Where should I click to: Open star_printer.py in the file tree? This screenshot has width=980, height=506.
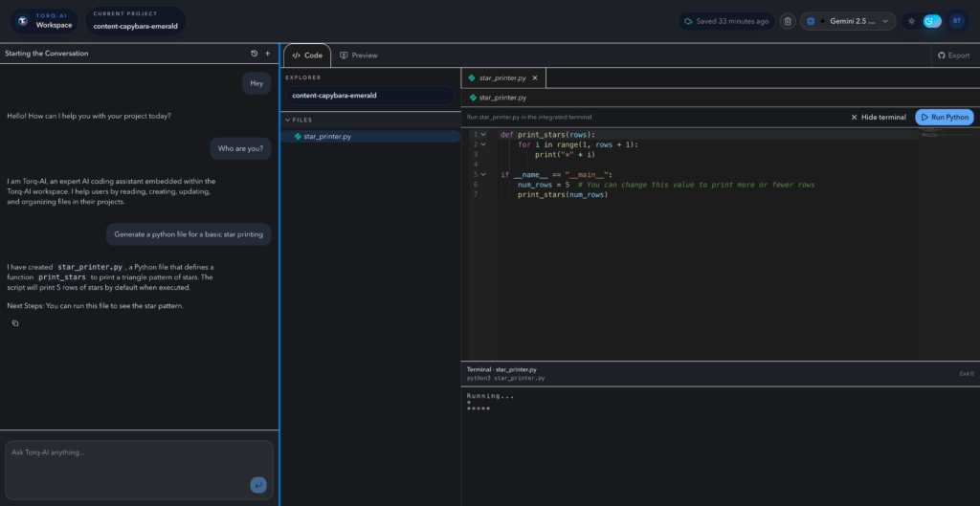click(370, 136)
